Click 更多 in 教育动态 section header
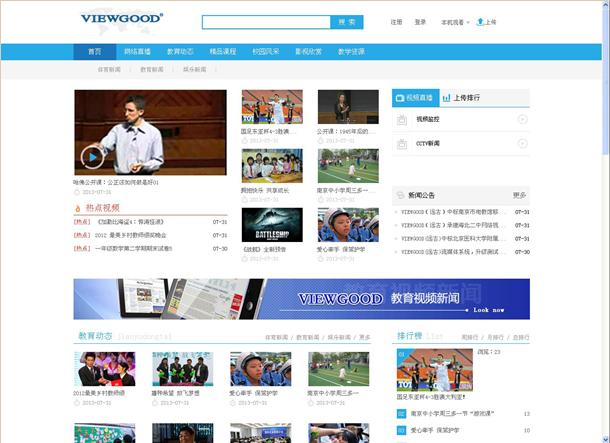610x443 pixels. [364, 337]
